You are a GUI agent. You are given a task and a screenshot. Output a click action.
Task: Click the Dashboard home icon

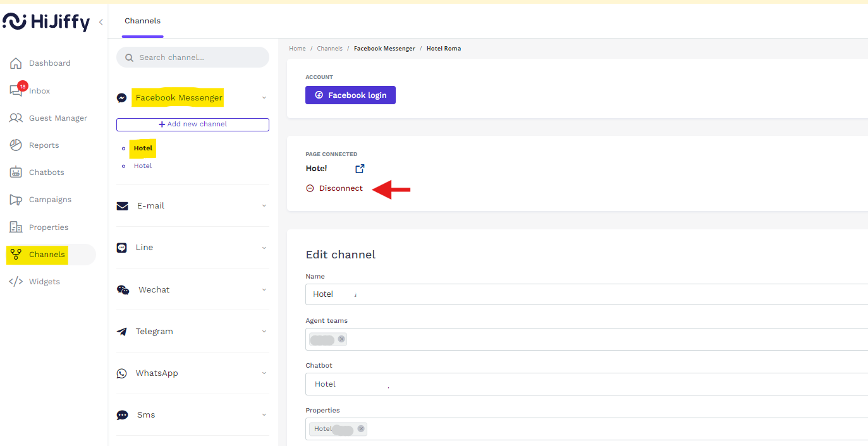pos(16,63)
